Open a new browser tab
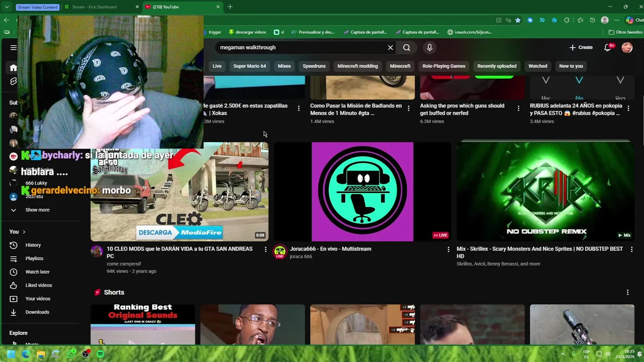 (x=230, y=7)
